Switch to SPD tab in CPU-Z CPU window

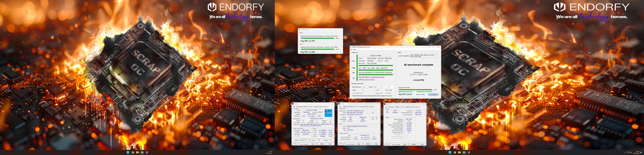(x=311, y=107)
